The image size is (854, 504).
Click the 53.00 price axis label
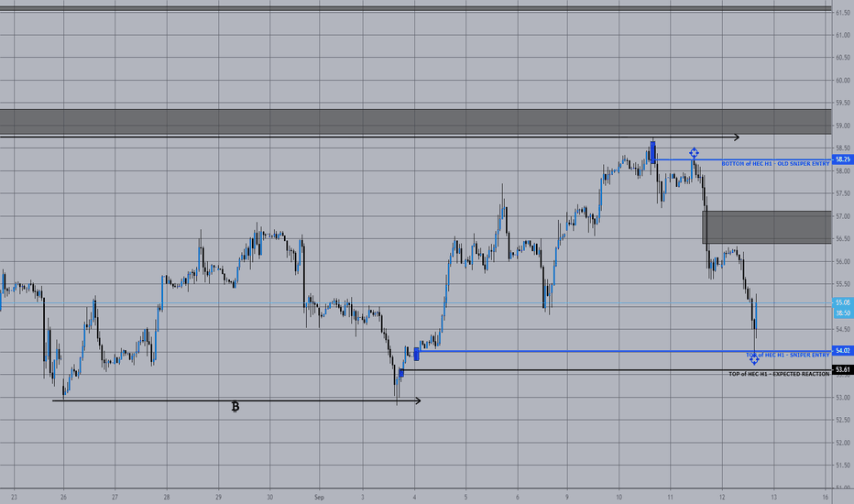point(843,397)
